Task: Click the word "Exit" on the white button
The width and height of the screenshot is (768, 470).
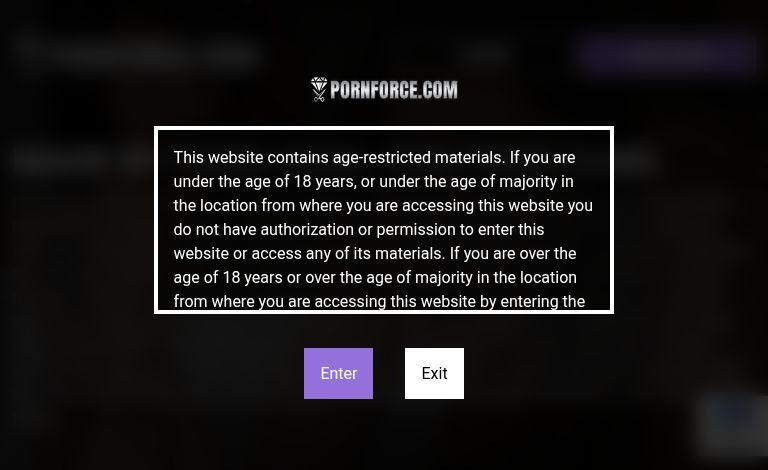Action: [x=434, y=374]
